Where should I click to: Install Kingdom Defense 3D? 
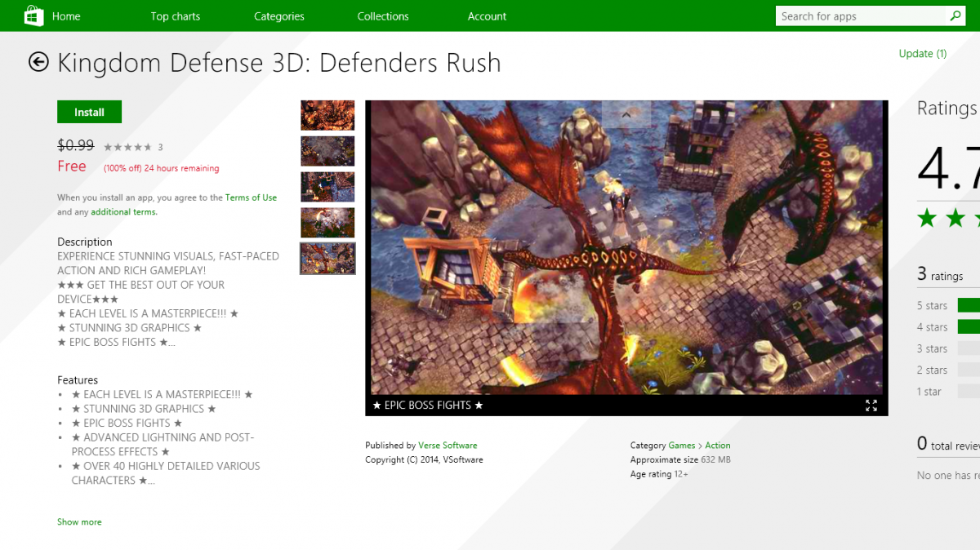(89, 112)
